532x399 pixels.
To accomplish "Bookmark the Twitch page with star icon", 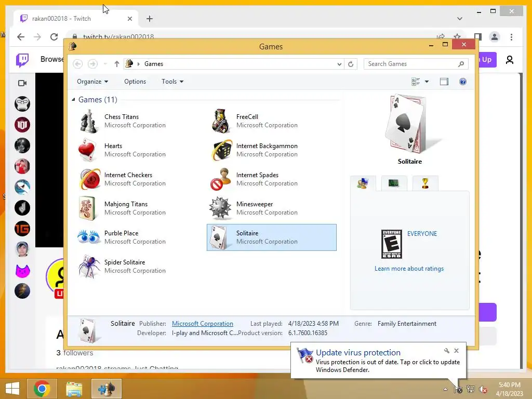I will point(457,37).
